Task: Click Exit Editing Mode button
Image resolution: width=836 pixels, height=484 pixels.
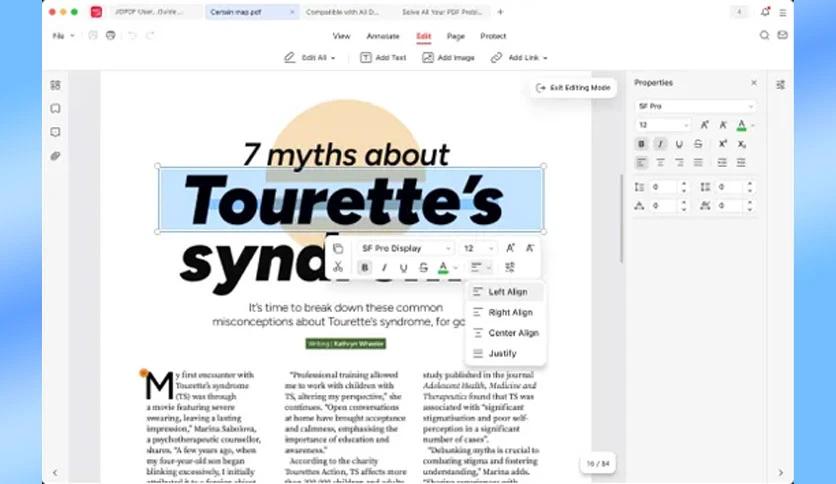Action: [x=573, y=88]
